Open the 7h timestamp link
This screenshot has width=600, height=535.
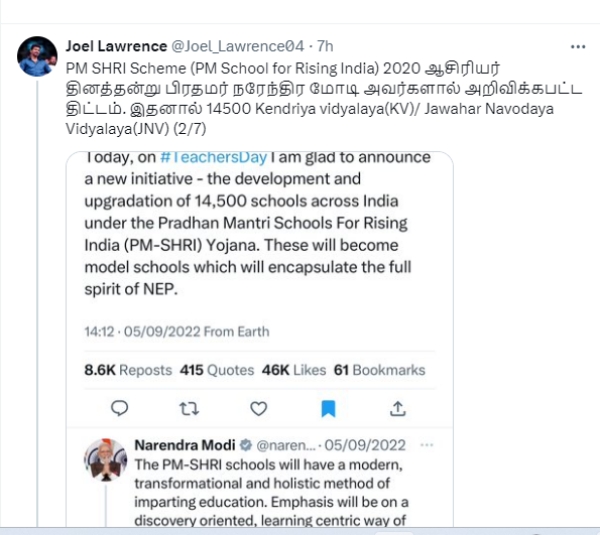(x=325, y=46)
